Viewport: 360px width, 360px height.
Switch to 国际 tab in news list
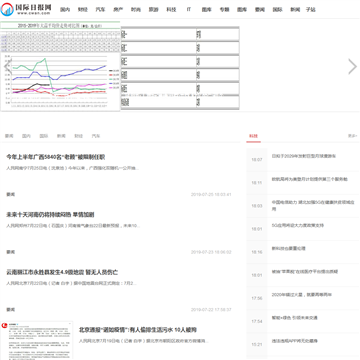coord(44,136)
